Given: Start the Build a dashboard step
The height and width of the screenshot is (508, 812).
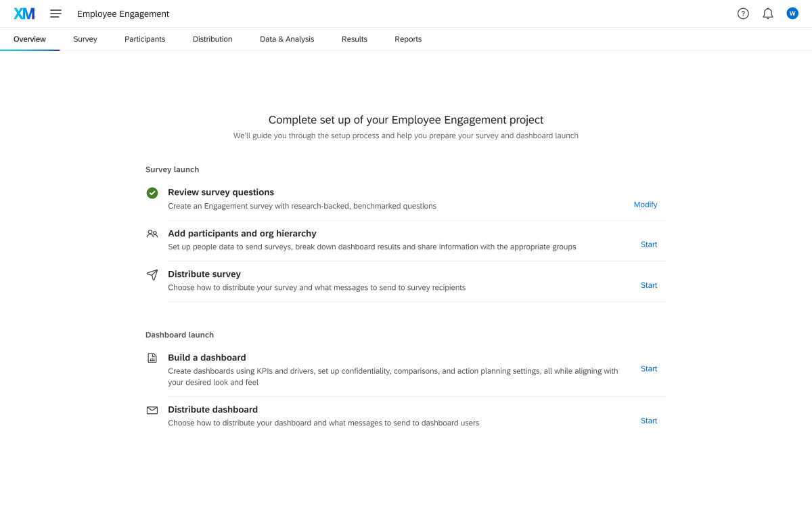Looking at the screenshot, I should point(649,369).
